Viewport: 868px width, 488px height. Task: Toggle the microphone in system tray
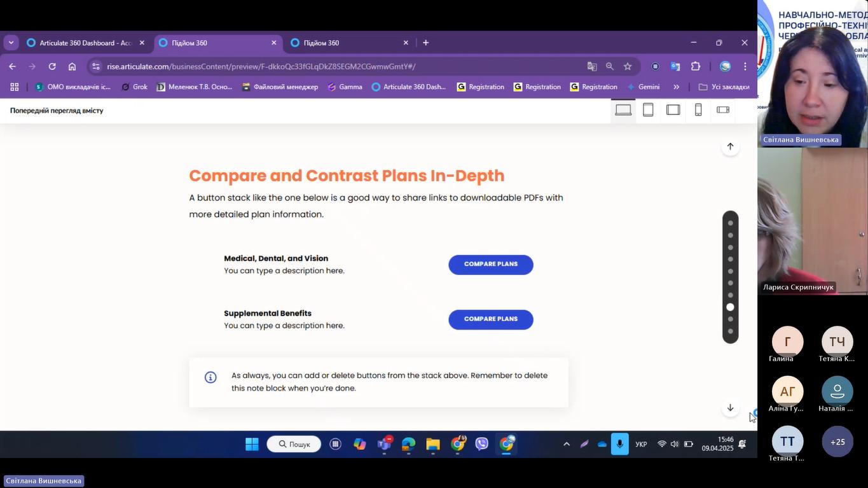pos(619,444)
